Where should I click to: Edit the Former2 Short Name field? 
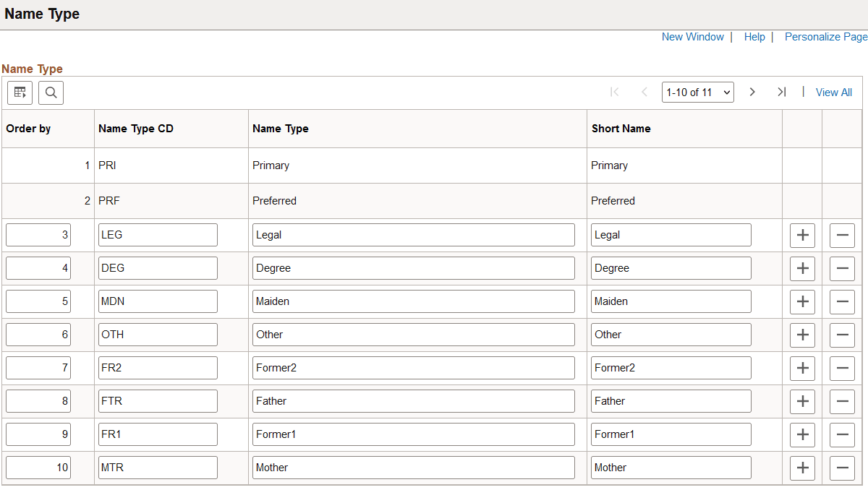671,368
